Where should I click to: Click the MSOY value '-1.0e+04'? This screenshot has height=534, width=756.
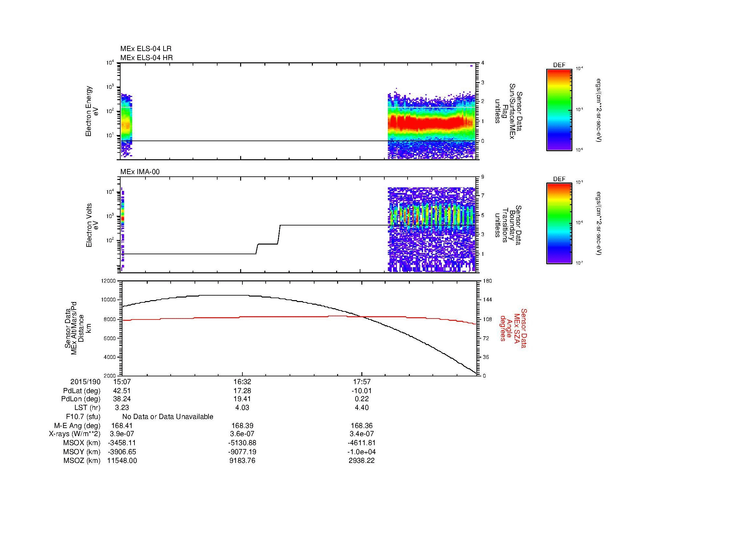[362, 452]
